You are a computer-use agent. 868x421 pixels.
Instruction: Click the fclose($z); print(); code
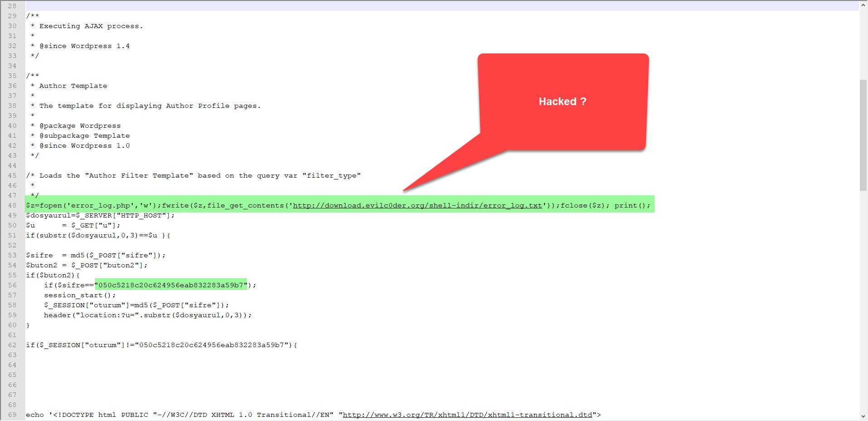[x=605, y=205]
